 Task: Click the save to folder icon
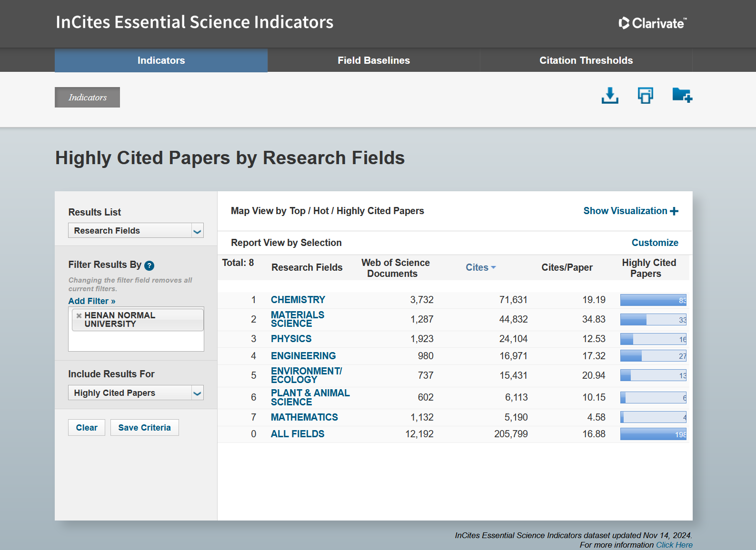click(682, 95)
